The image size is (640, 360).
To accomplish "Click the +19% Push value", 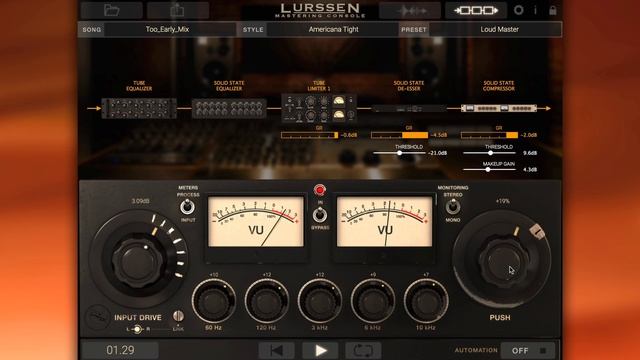I will coord(502,201).
